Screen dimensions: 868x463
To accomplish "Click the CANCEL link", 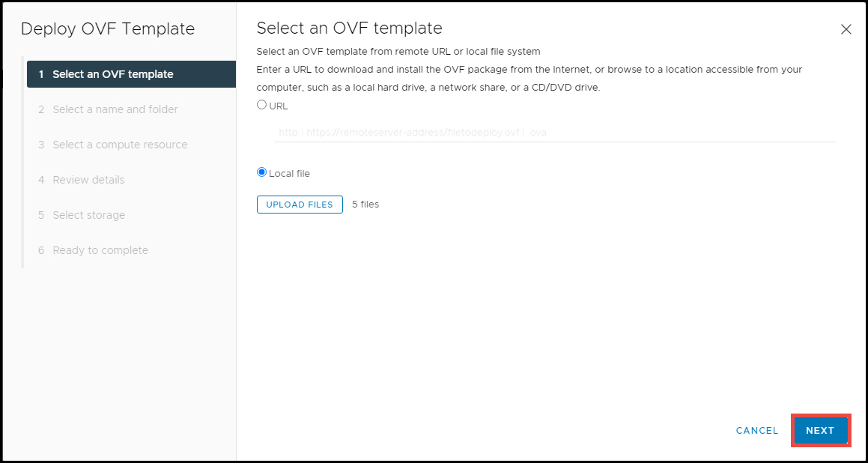I will point(757,430).
